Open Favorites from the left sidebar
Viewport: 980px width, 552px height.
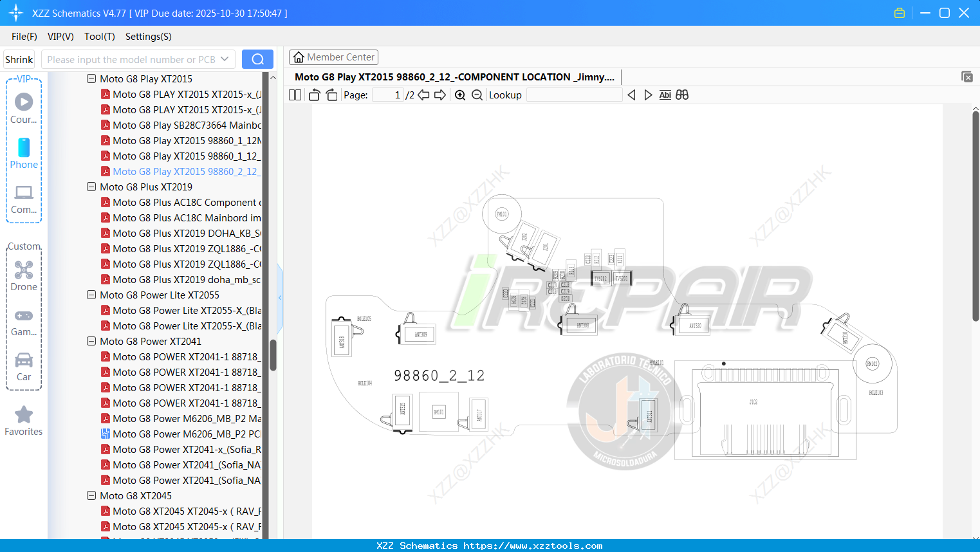coord(24,421)
